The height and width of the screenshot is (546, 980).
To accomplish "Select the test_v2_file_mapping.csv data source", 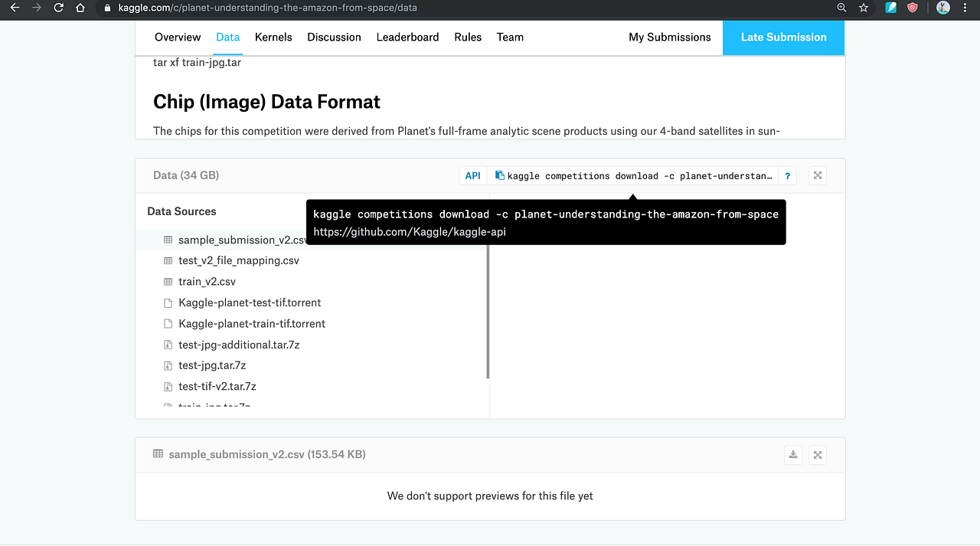I will click(x=240, y=260).
